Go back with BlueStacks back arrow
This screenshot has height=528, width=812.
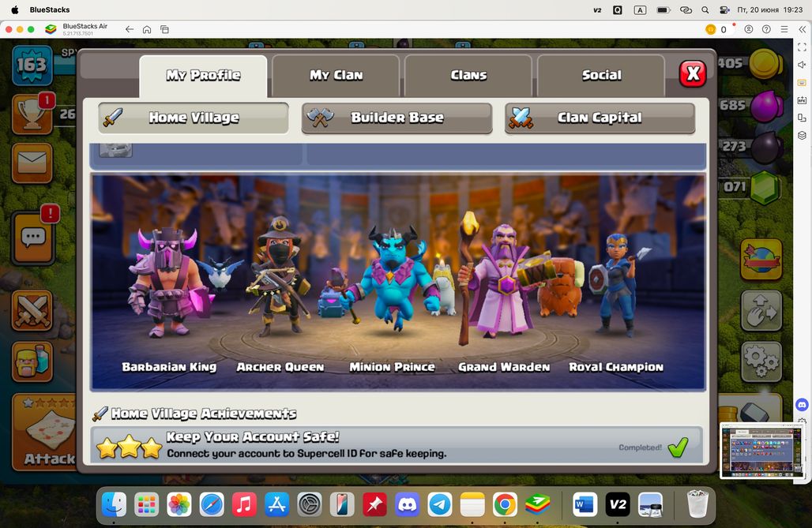coord(130,29)
